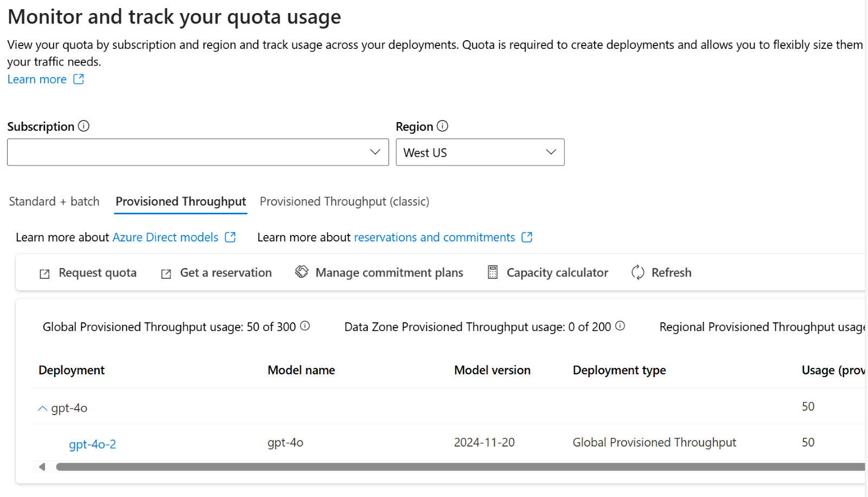The width and height of the screenshot is (868, 497).
Task: Click the Refresh circular arrows icon
Action: click(638, 272)
